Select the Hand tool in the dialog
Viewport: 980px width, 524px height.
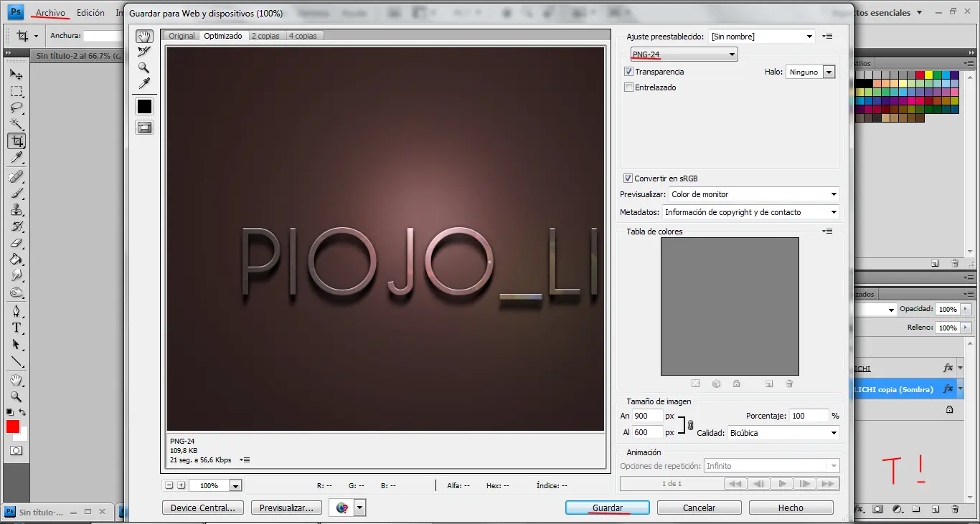tap(144, 37)
